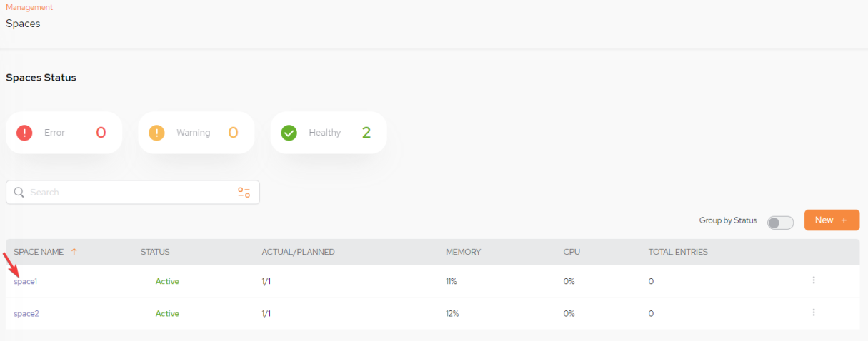This screenshot has width=868, height=341.
Task: Click the search magnifier icon
Action: tap(19, 193)
